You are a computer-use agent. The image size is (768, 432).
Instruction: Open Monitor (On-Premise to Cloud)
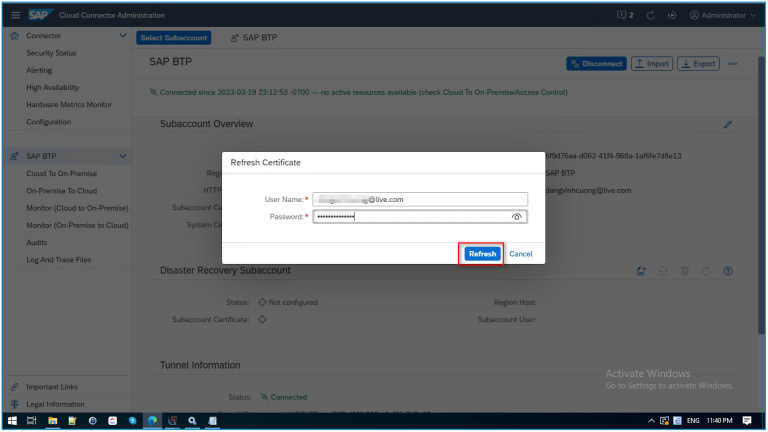77,225
